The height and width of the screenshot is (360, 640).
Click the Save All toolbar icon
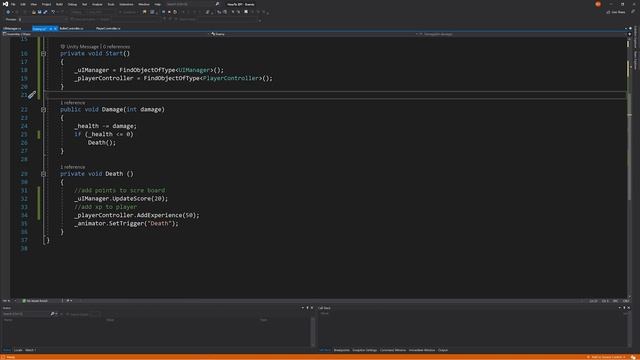pyautogui.click(x=45, y=12)
